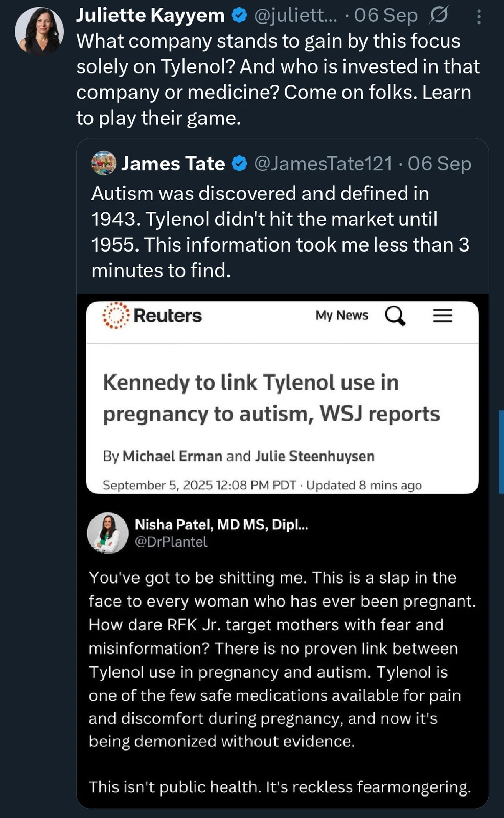Screen dimensions: 504x818
Task: Tap James Tate's small avatar
Action: click(104, 164)
